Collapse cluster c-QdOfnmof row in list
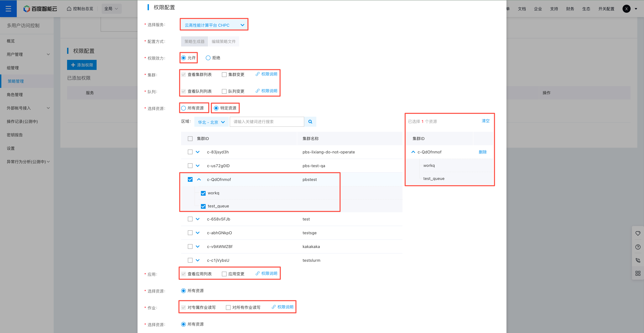Screen dimensions: 644x333 click(x=199, y=180)
